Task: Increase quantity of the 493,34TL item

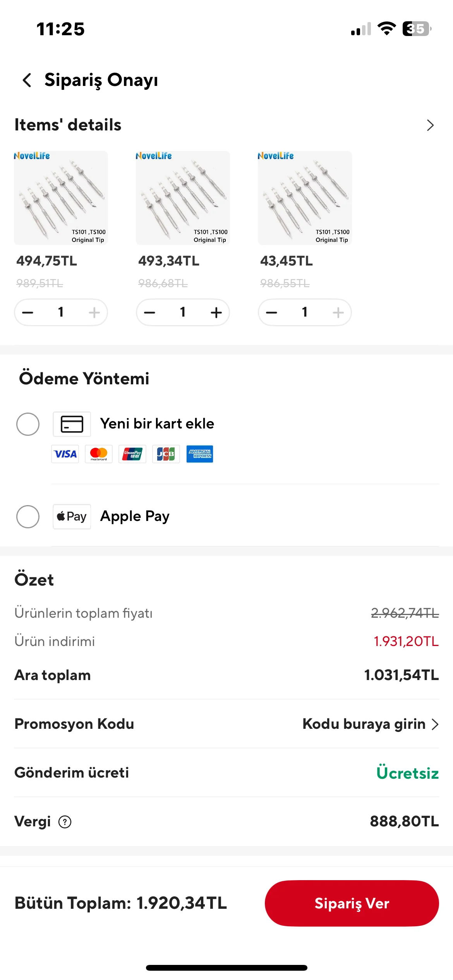Action: tap(216, 312)
